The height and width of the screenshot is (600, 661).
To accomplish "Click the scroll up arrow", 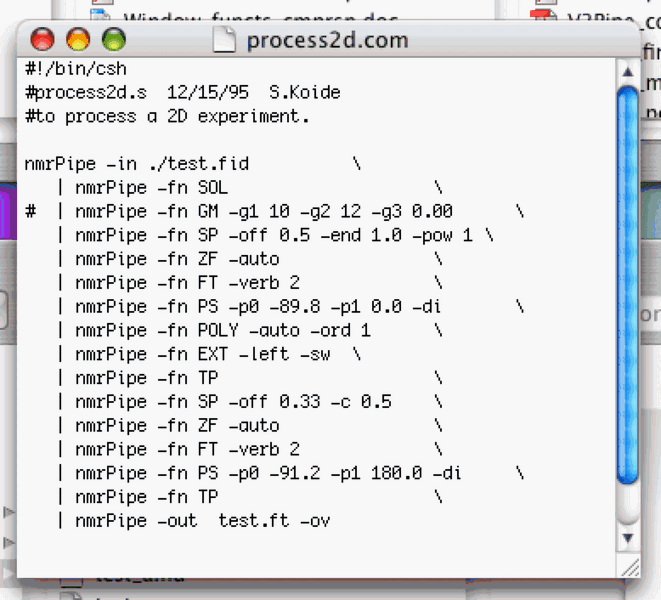I will coord(628,72).
